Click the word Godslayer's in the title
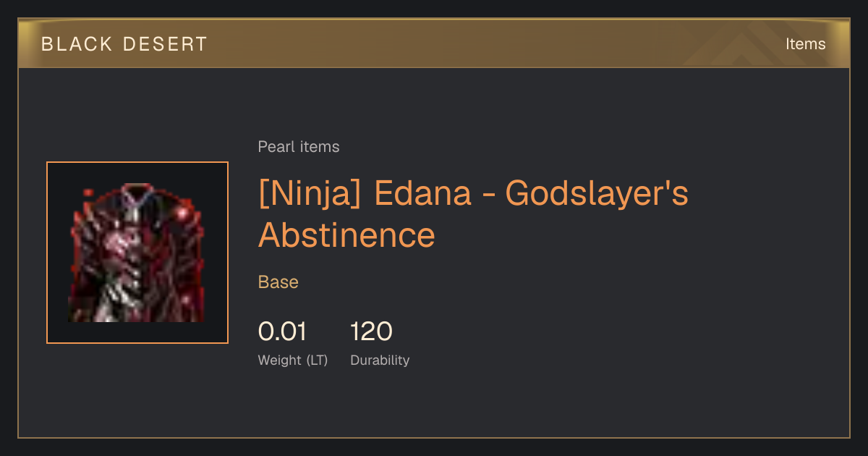Viewport: 868px width, 456px height. tap(597, 194)
